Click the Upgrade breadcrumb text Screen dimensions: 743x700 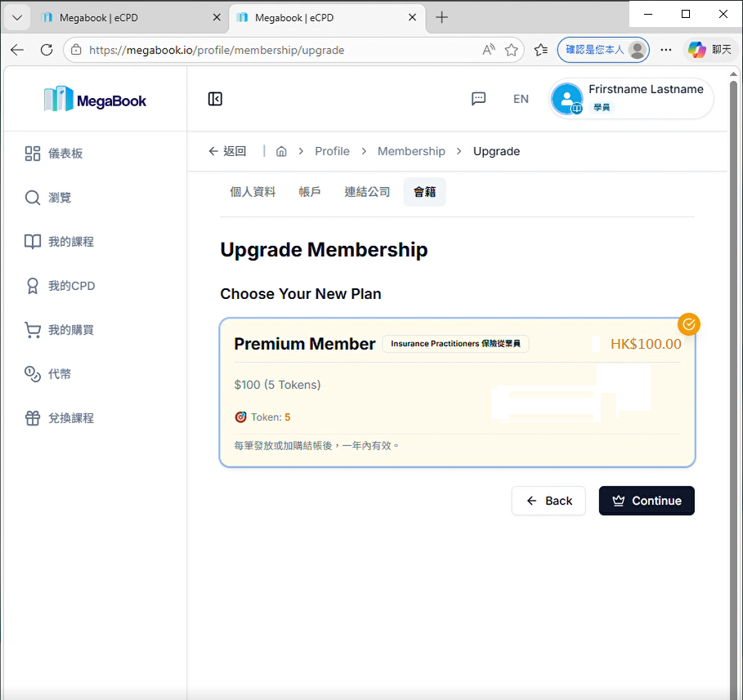pos(496,151)
